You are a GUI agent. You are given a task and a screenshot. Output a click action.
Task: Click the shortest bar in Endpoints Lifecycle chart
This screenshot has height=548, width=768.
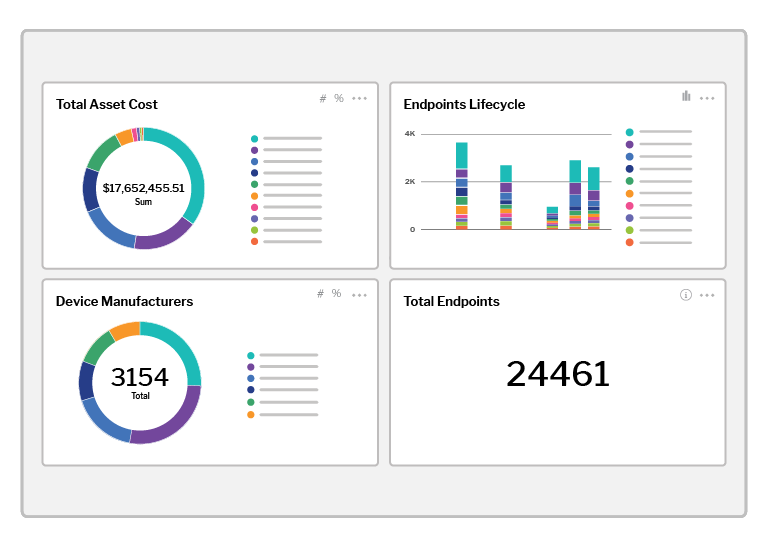click(552, 219)
